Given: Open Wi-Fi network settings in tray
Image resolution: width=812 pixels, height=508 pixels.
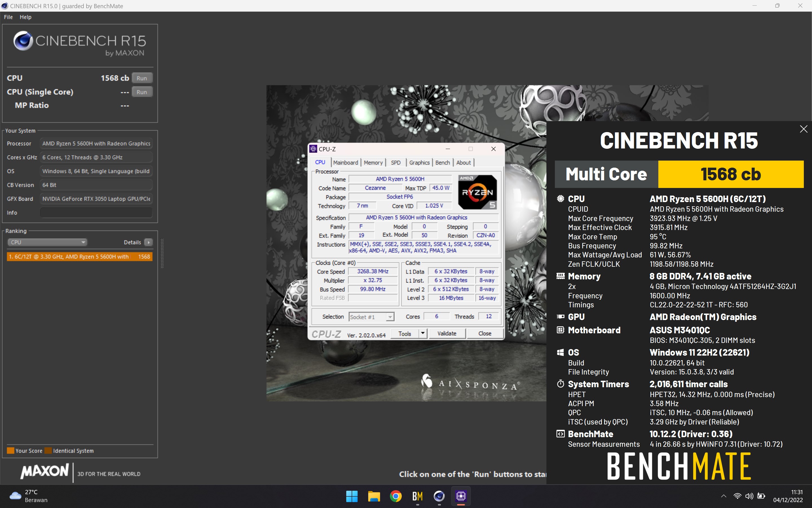Looking at the screenshot, I should click(737, 496).
